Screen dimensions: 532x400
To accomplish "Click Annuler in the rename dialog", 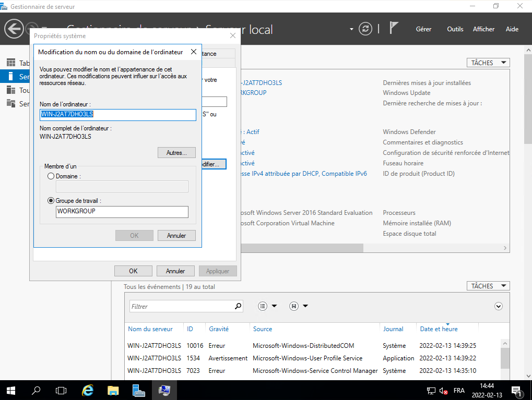I will coord(176,235).
